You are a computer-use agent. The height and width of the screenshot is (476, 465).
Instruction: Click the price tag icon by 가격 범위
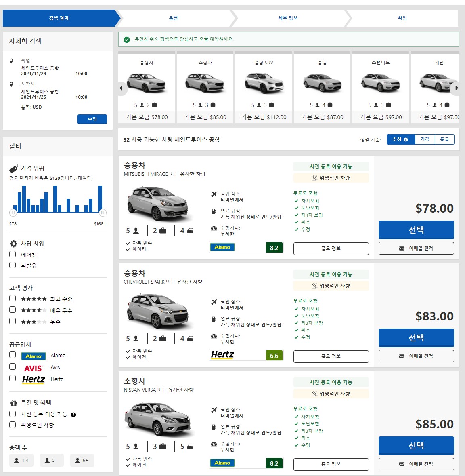tap(14, 168)
